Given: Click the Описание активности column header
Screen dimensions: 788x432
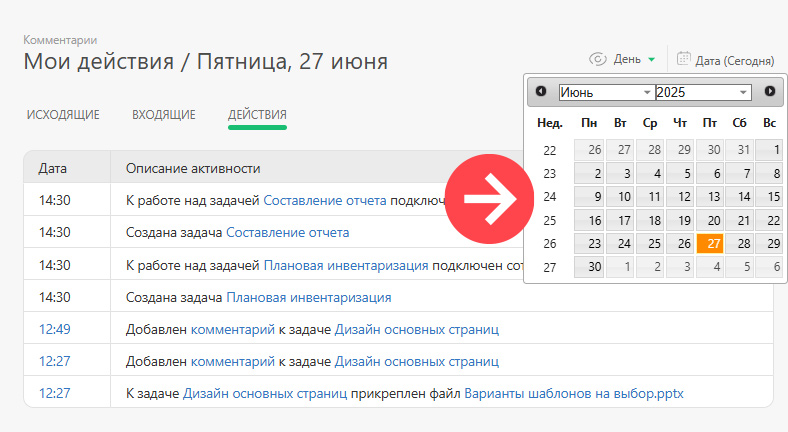Looking at the screenshot, I should 193,168.
